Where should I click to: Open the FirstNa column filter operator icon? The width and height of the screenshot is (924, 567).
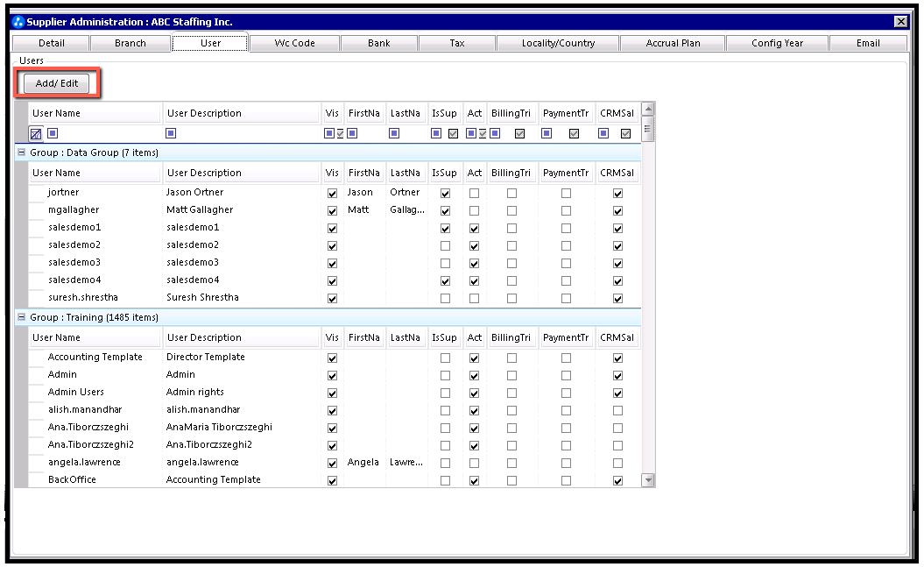(352, 133)
